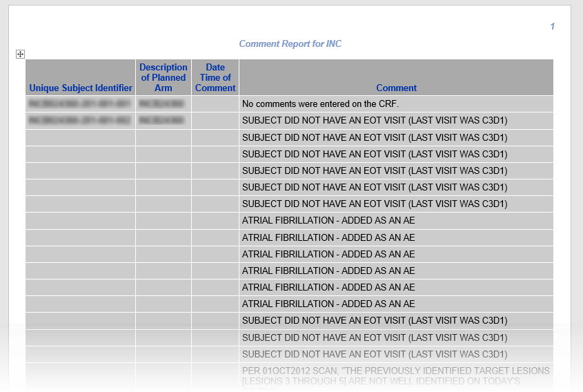Select the 'Description of Planned Arm' header cell
583x392 pixels.
164,77
